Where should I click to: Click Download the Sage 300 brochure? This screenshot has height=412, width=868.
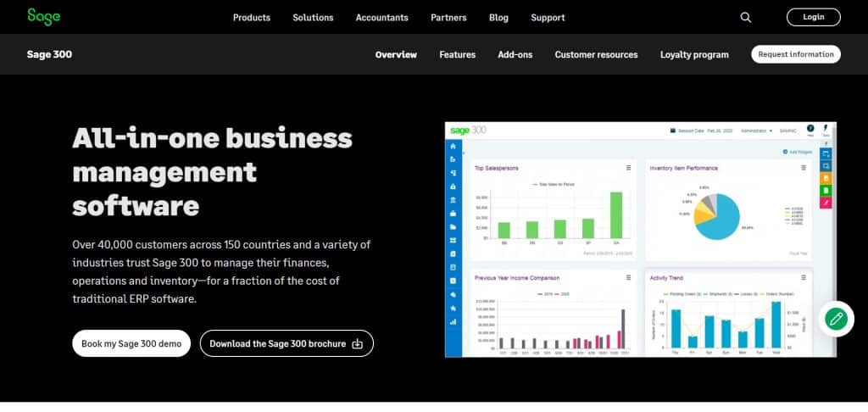click(x=287, y=343)
